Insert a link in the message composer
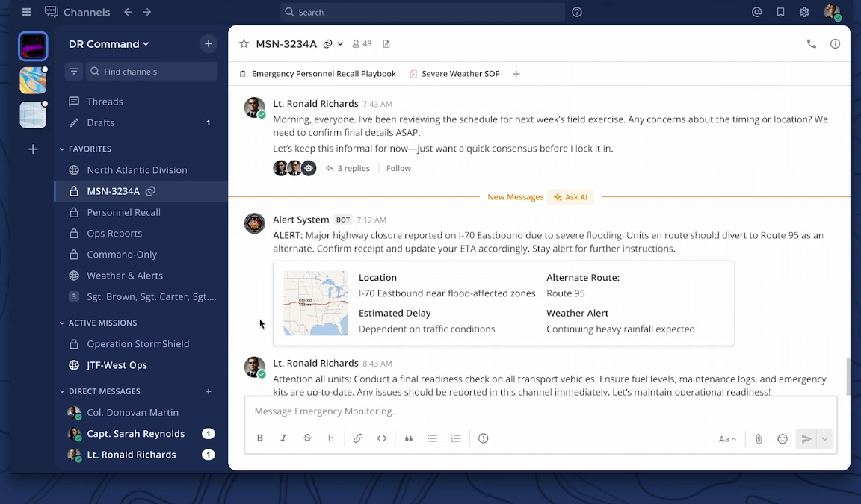 [x=358, y=438]
